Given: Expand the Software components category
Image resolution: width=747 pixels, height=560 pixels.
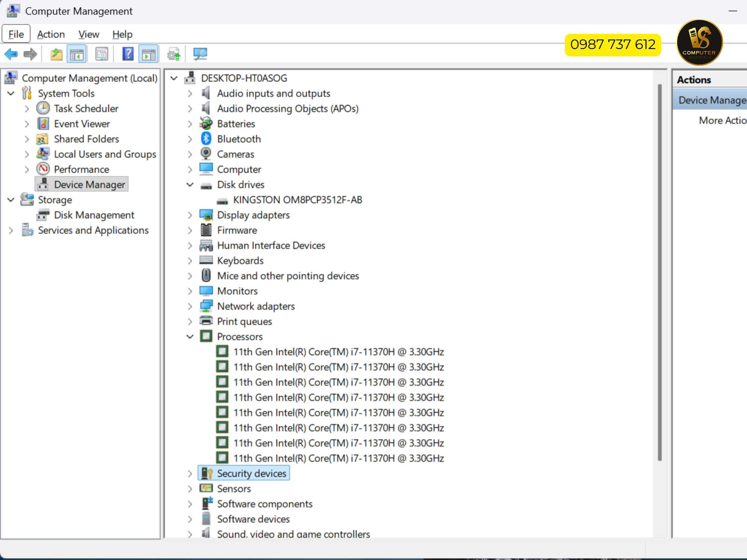Looking at the screenshot, I should point(190,504).
